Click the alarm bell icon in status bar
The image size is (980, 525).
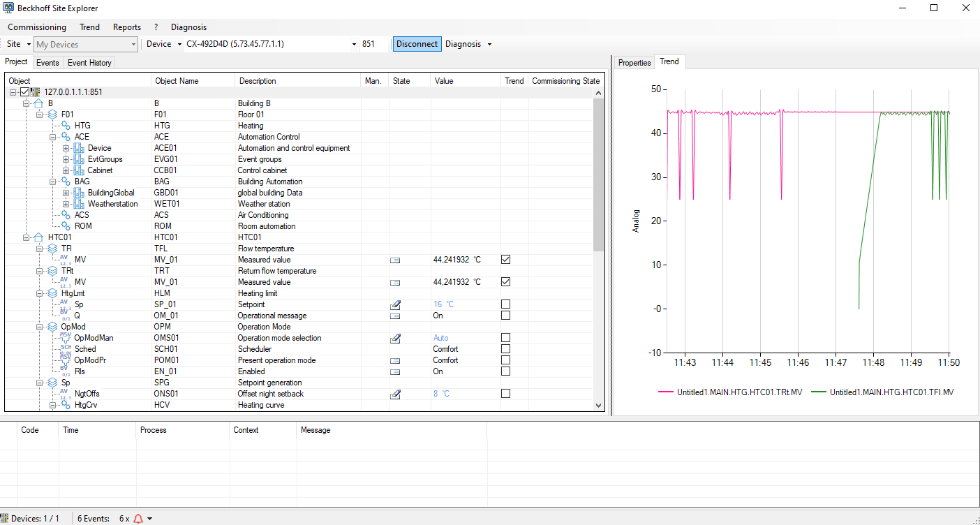(x=138, y=519)
